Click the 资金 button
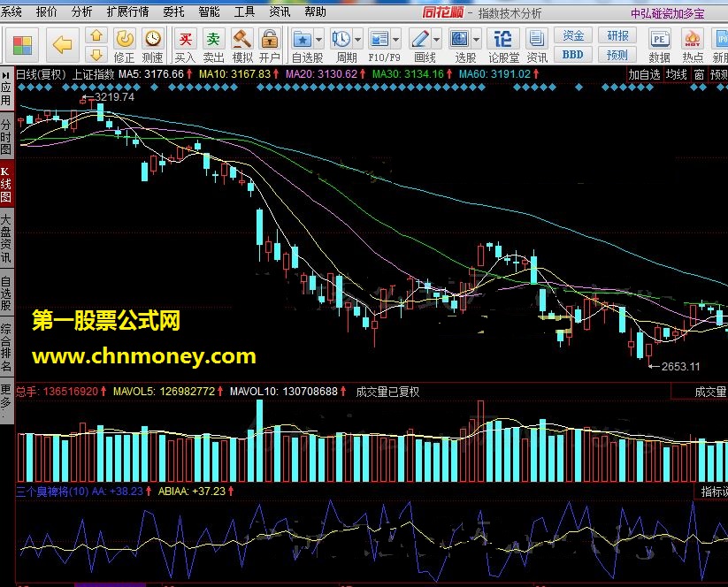Image resolution: width=728 pixels, height=587 pixels. 573,35
